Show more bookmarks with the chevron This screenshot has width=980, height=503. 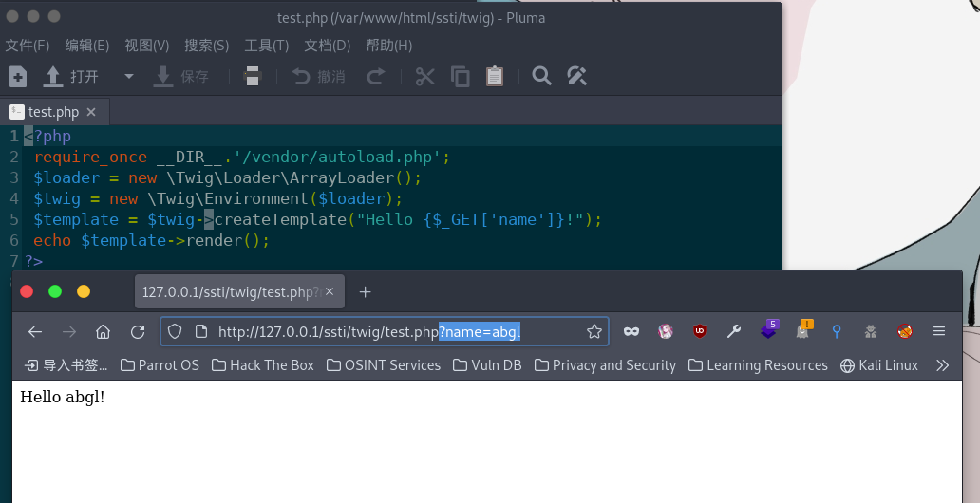[942, 365]
